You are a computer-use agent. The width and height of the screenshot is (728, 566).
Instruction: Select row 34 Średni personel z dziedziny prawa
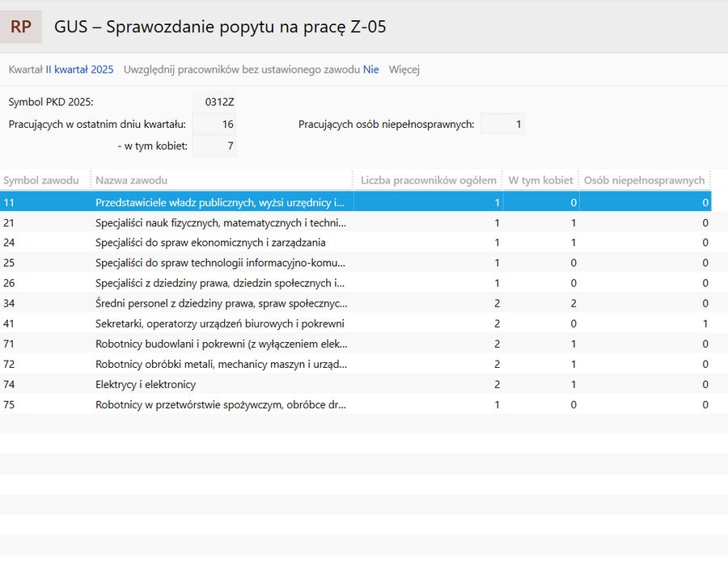pos(220,303)
